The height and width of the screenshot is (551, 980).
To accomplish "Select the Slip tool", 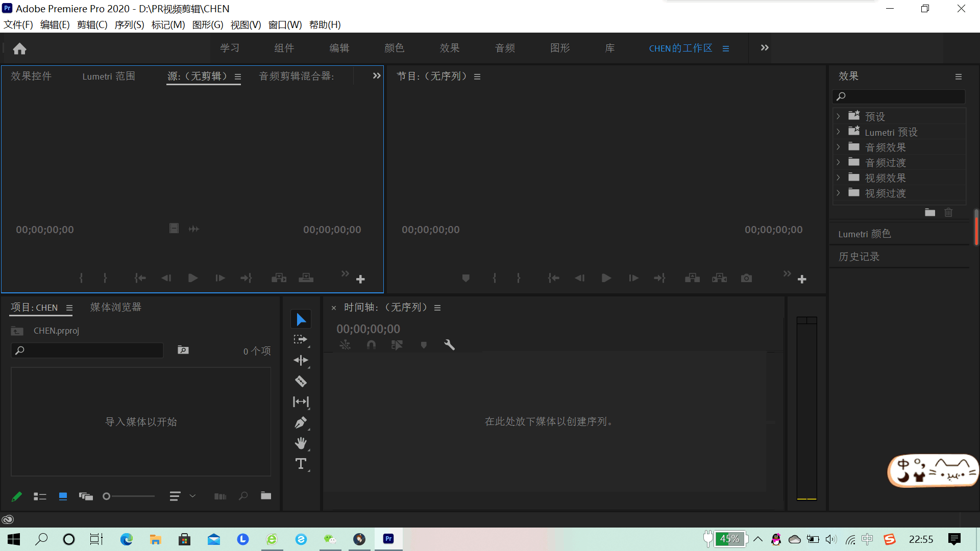I will [x=301, y=402].
